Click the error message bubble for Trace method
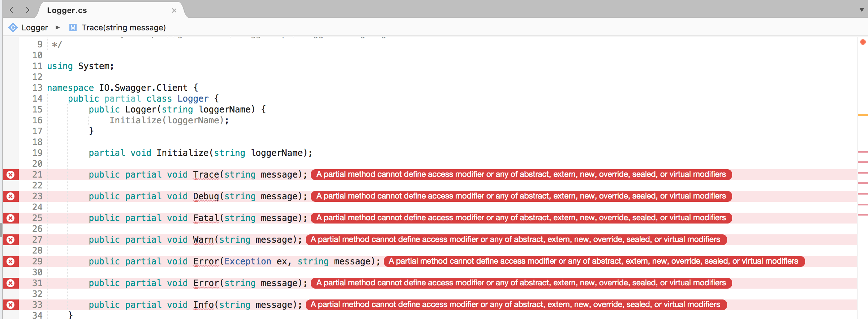The height and width of the screenshot is (319, 868). (x=521, y=174)
